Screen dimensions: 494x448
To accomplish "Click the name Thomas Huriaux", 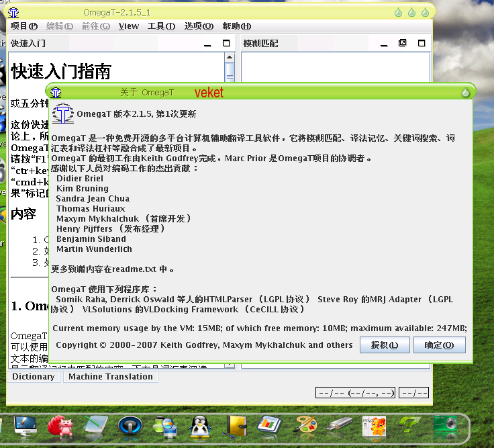I will [91, 209].
